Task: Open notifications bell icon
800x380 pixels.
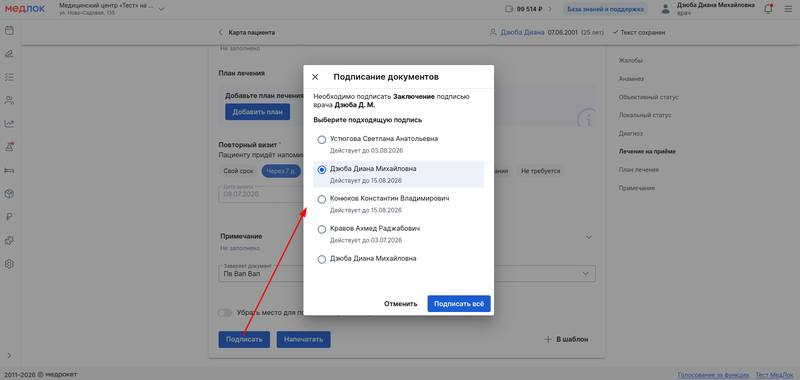Action: pos(768,9)
